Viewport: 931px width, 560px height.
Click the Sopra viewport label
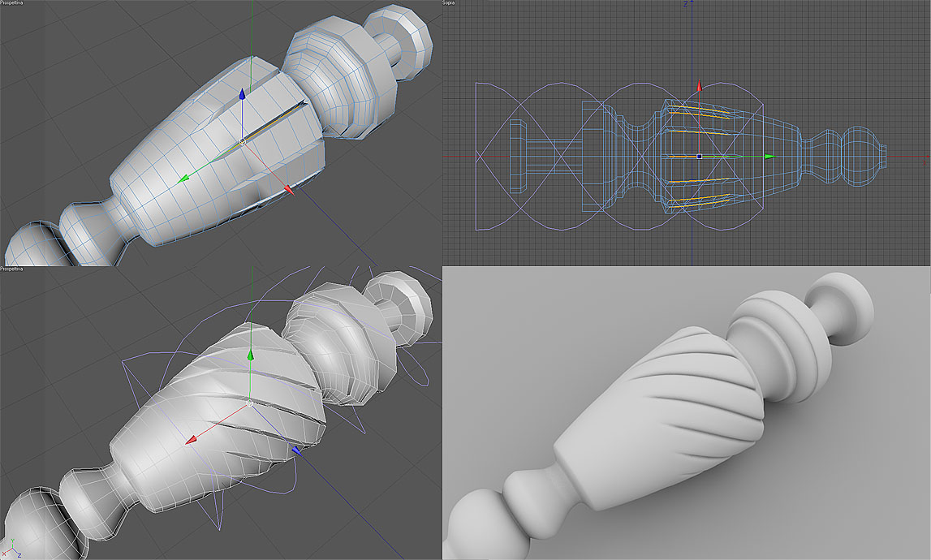coord(449,3)
